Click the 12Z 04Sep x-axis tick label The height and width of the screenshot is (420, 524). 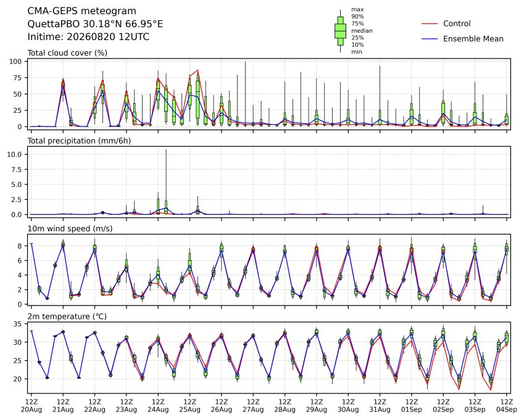tap(507, 406)
